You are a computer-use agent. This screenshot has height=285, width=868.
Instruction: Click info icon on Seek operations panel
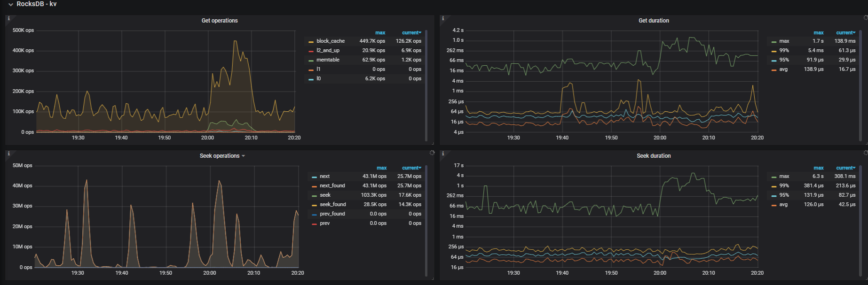point(8,154)
